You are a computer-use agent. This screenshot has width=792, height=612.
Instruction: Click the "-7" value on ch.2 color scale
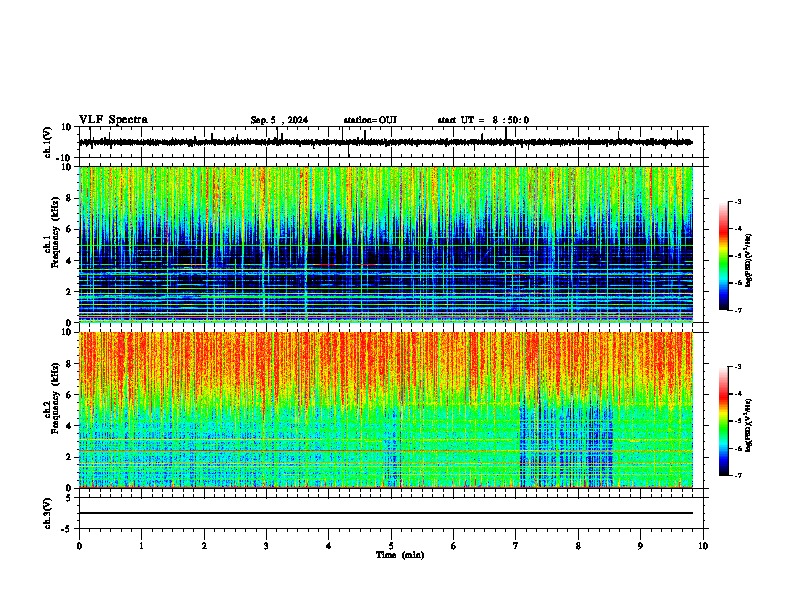(x=737, y=475)
